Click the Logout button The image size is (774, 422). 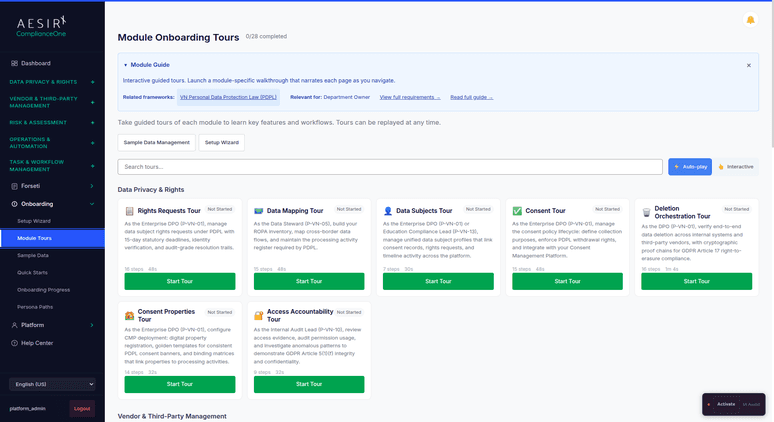click(x=82, y=409)
